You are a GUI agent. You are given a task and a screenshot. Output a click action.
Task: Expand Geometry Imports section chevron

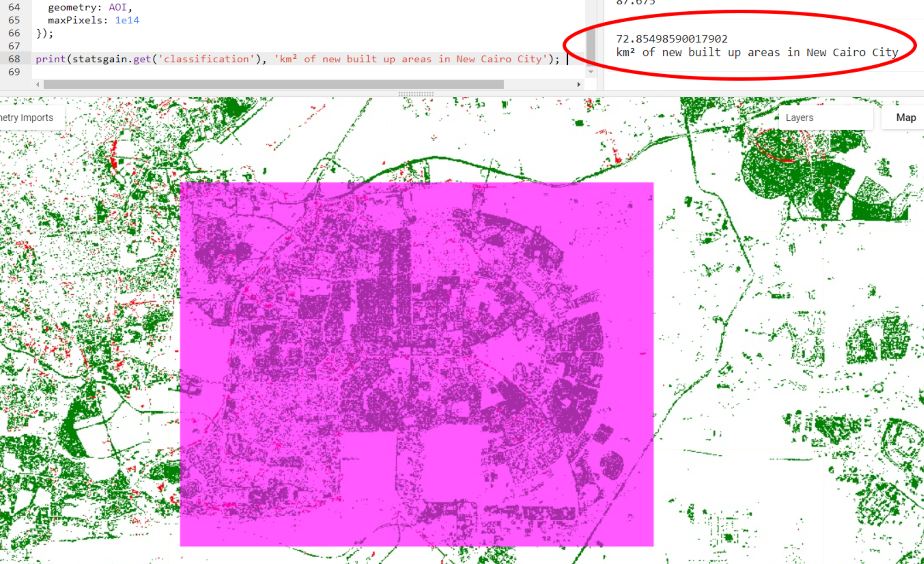[30, 116]
